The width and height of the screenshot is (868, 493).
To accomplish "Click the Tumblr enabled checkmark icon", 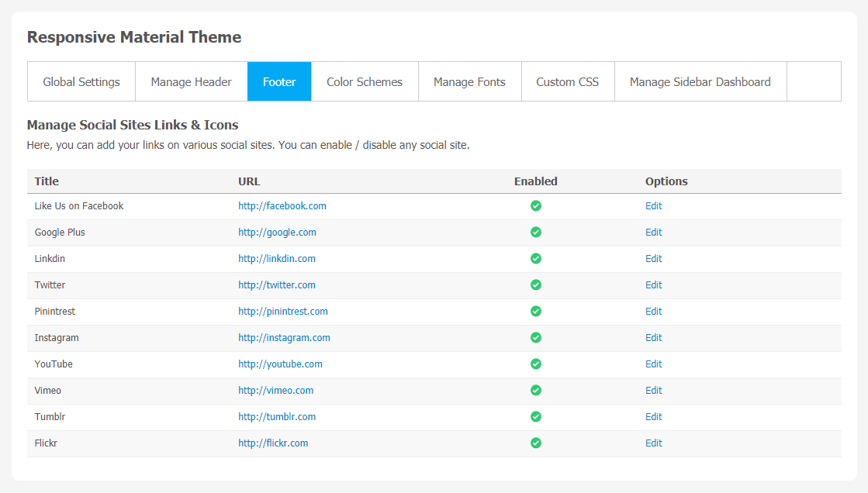I will pos(536,416).
